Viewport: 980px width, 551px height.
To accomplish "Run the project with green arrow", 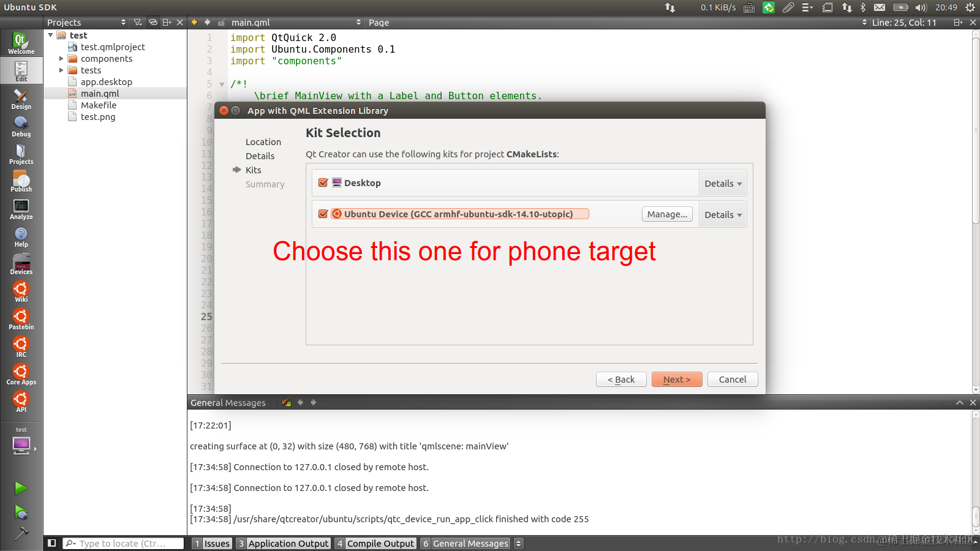I will 21,488.
